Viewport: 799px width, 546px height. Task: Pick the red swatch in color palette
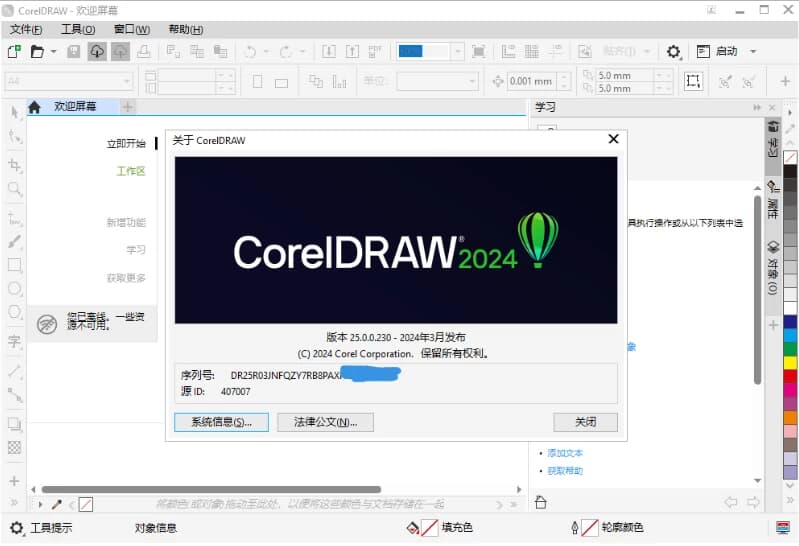point(790,376)
